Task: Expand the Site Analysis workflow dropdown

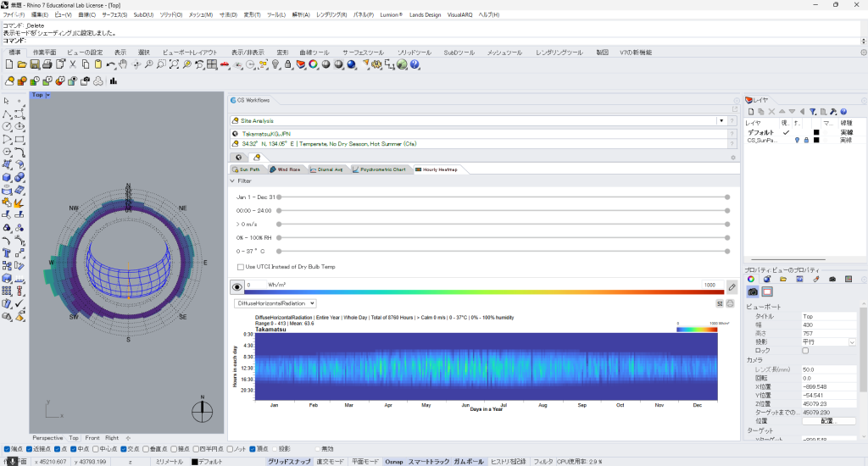Action: [x=722, y=121]
